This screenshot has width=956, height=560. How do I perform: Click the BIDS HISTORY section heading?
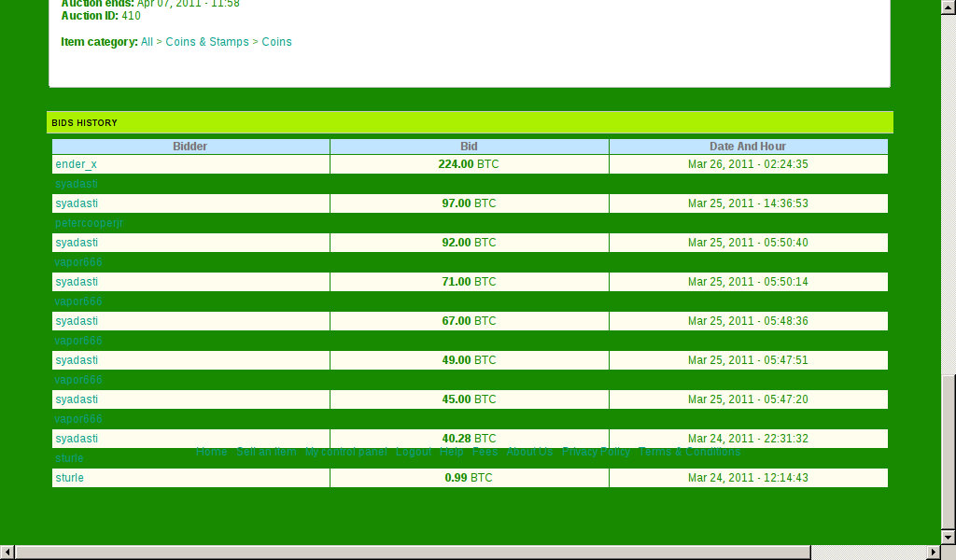tap(84, 123)
